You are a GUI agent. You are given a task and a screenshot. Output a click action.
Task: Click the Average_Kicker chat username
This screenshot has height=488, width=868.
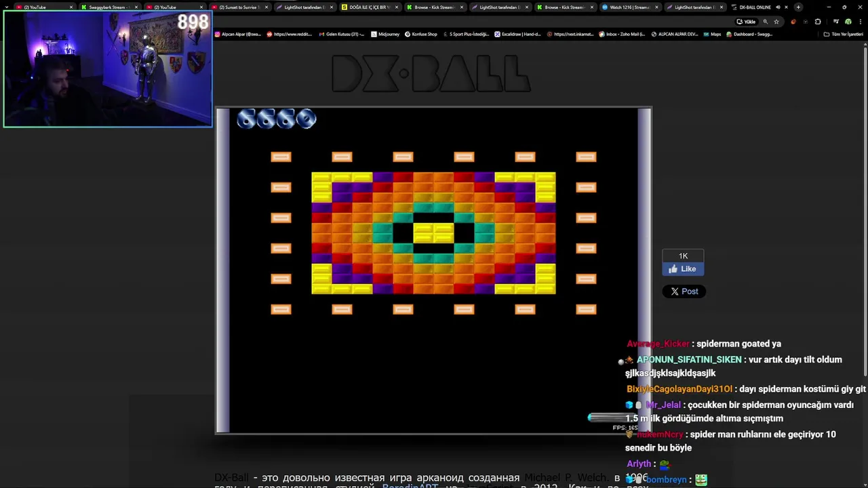[x=658, y=344]
